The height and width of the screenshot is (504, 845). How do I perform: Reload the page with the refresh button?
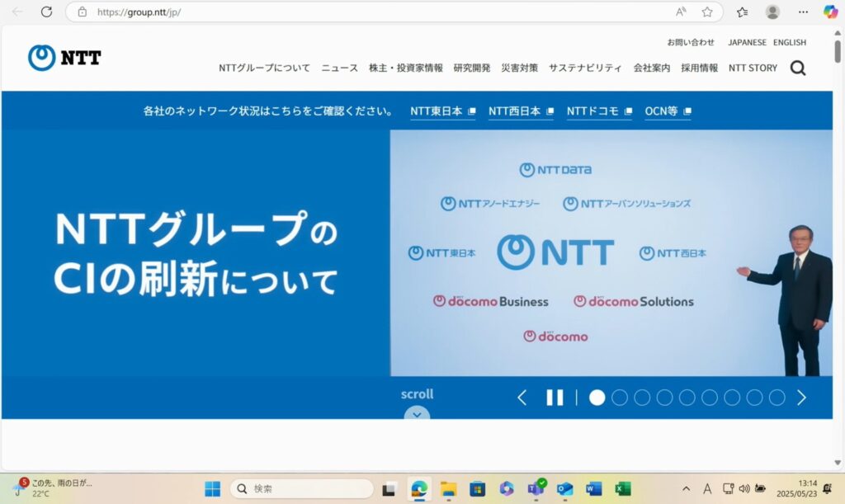click(x=46, y=12)
